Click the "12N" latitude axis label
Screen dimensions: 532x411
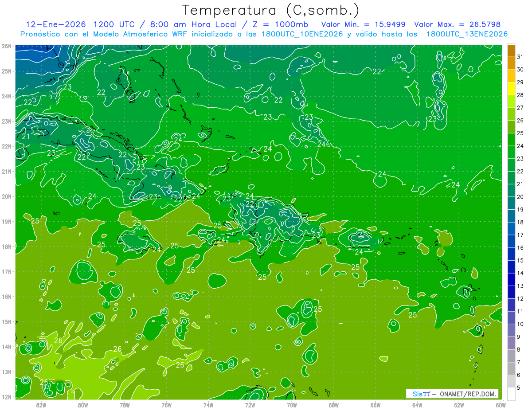(x=7, y=397)
